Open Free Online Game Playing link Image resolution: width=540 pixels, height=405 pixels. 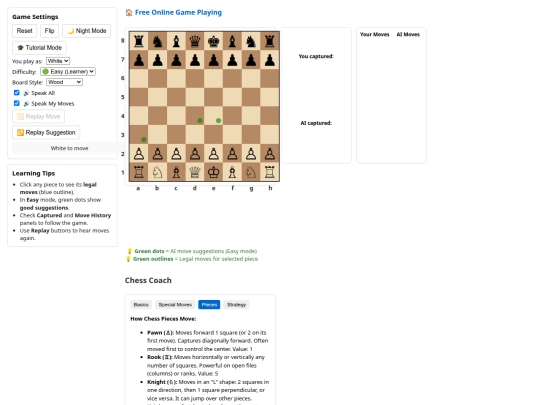[x=178, y=12]
